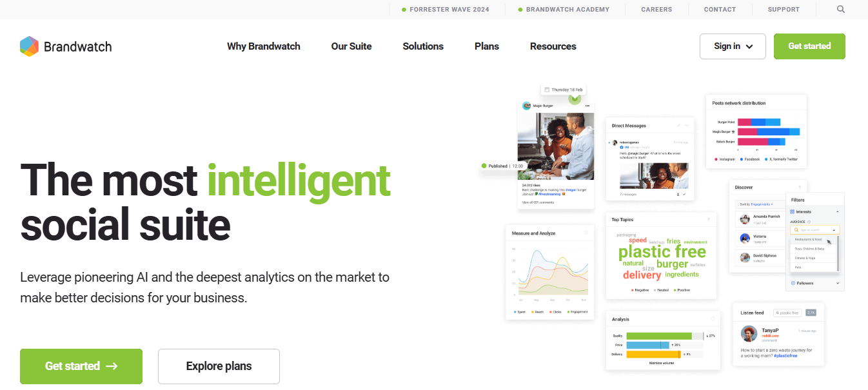Click the info icon on Analysis card
The width and height of the screenshot is (868, 390).
(x=712, y=319)
